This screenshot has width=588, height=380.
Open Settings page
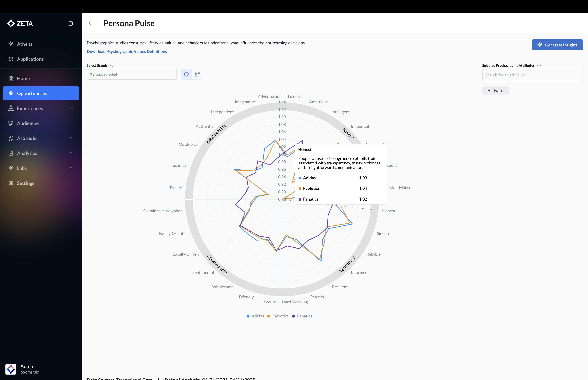tap(41, 183)
